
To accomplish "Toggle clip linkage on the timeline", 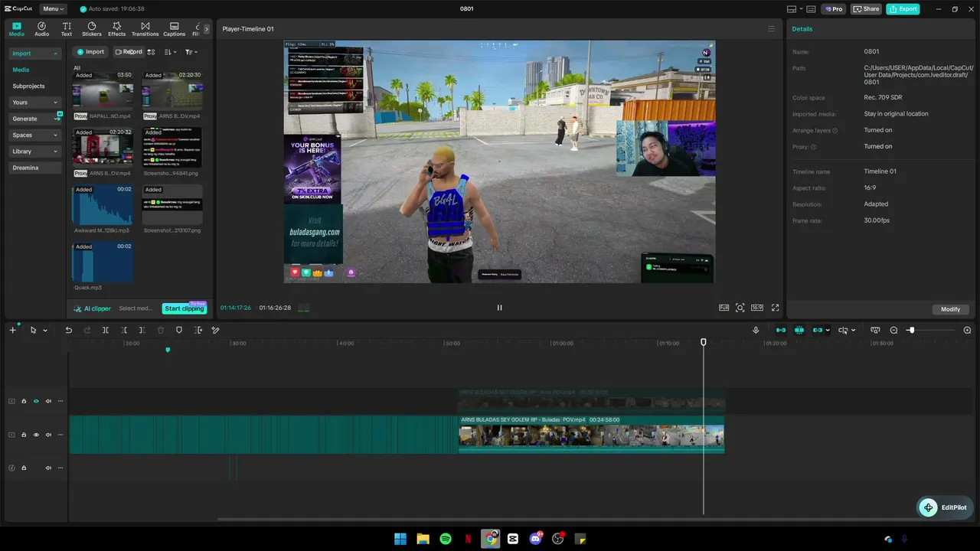I will (818, 330).
